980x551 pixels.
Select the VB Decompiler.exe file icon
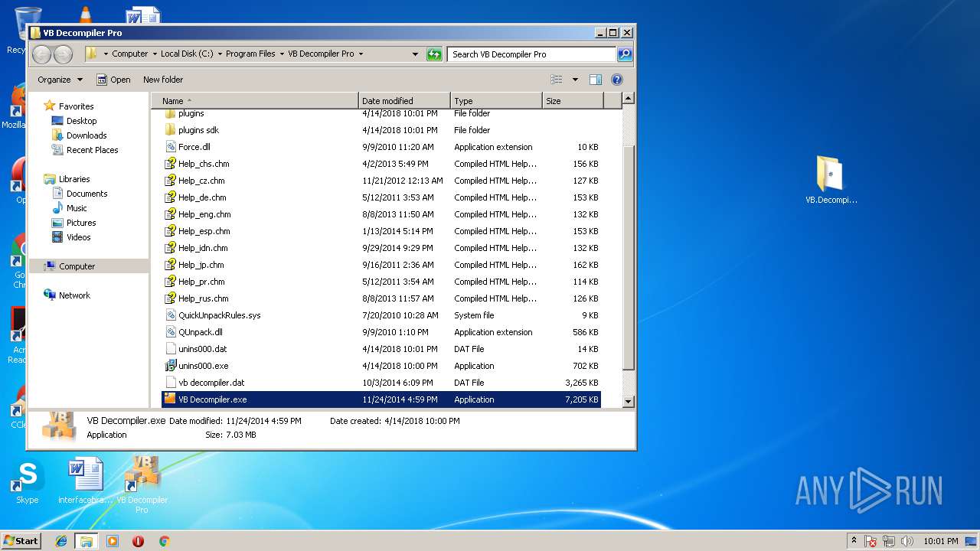point(170,399)
